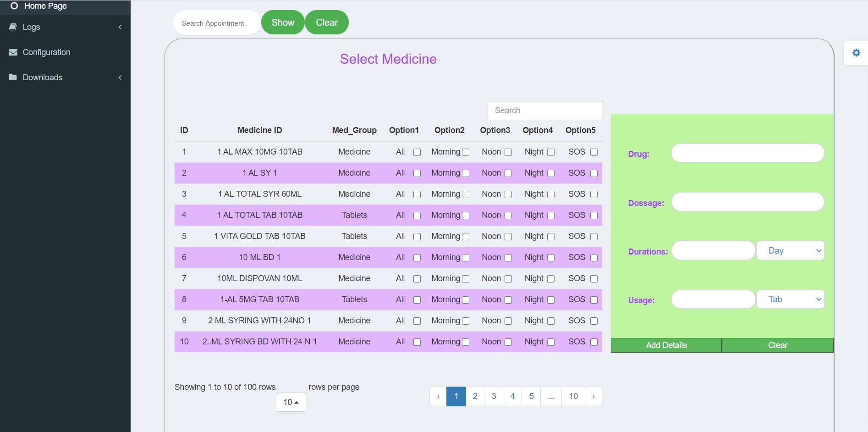Click the Downloads folder icon

tap(13, 78)
